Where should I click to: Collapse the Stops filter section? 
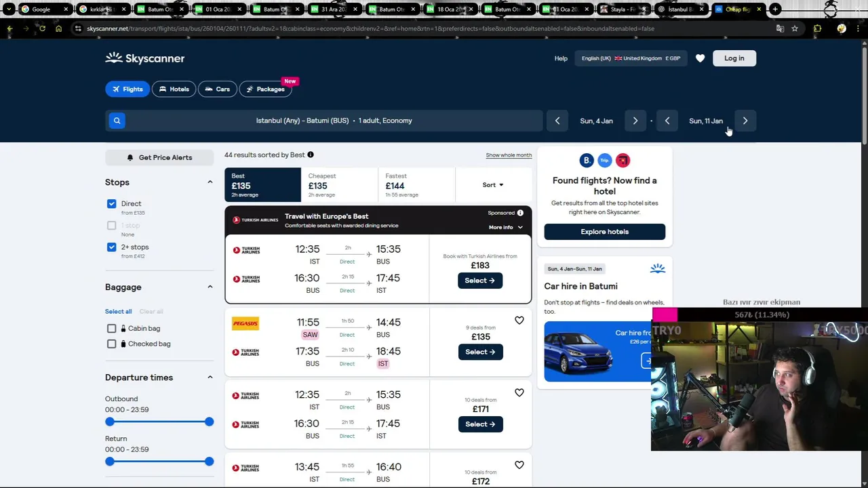[x=210, y=182]
